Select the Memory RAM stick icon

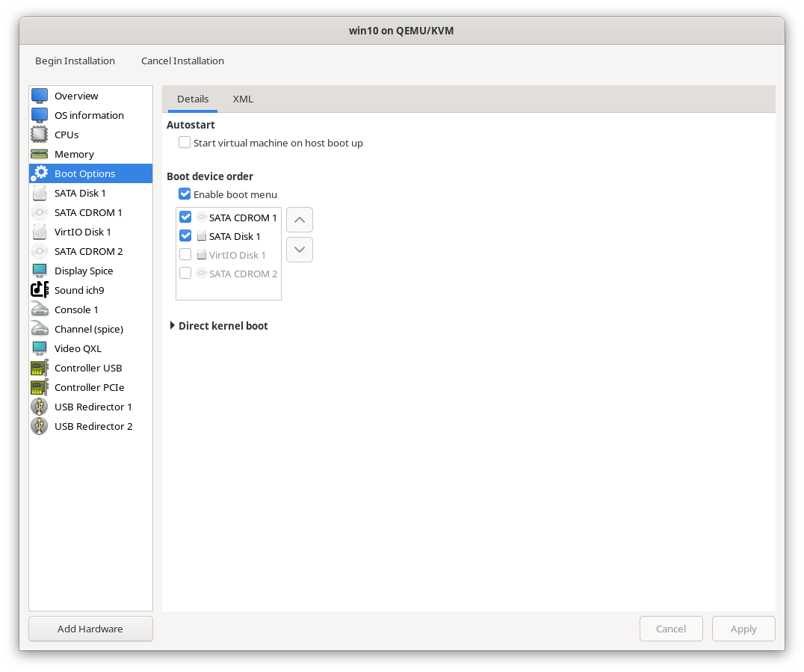40,155
